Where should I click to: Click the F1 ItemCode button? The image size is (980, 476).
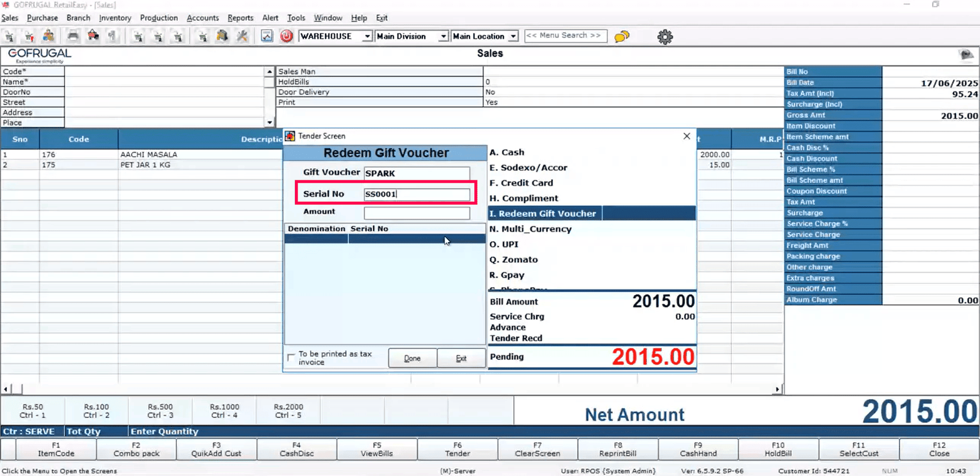[x=56, y=449]
